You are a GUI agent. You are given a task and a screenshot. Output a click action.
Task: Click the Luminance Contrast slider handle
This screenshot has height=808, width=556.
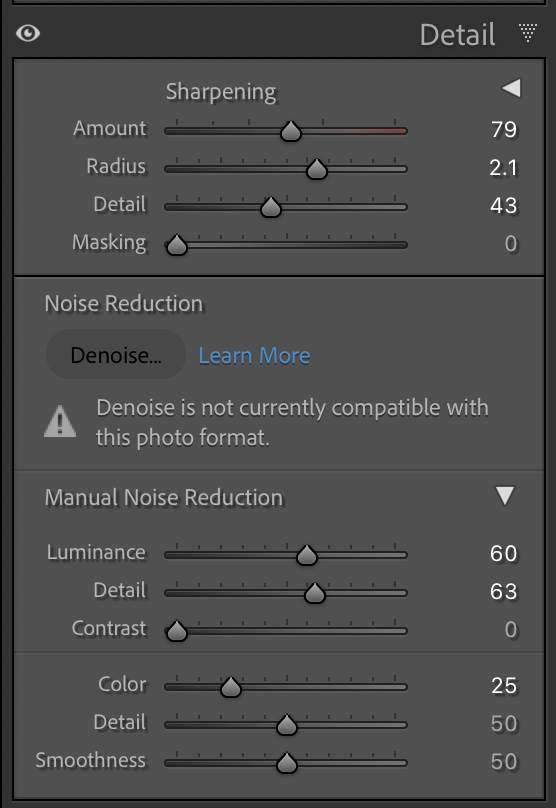pos(177,631)
